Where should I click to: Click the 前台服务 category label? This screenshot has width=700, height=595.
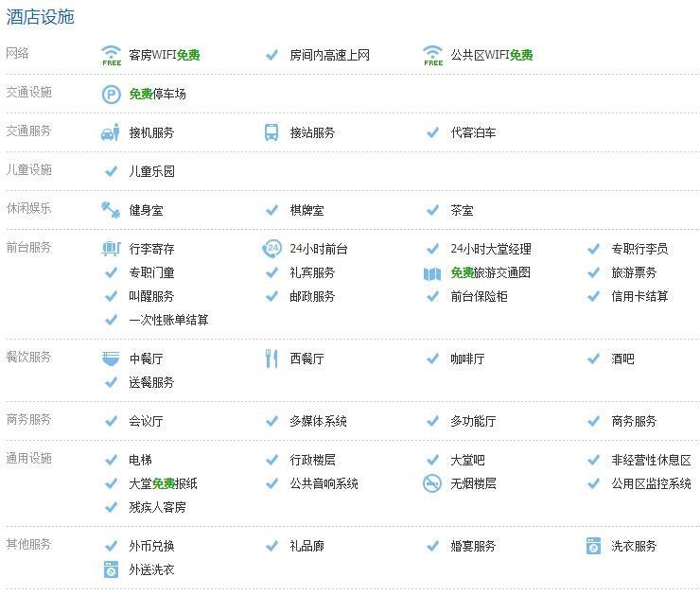click(29, 248)
